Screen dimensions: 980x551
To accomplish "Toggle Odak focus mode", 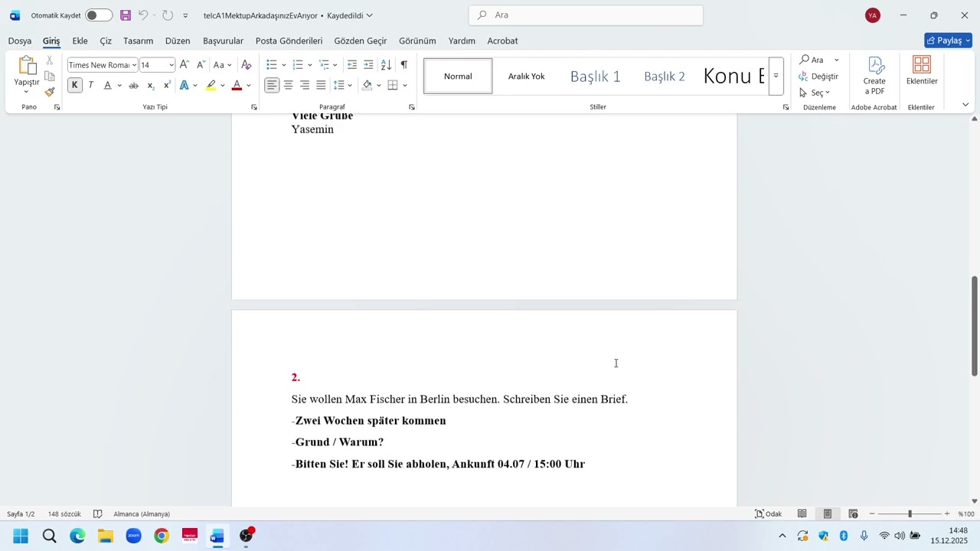I will coord(768,514).
